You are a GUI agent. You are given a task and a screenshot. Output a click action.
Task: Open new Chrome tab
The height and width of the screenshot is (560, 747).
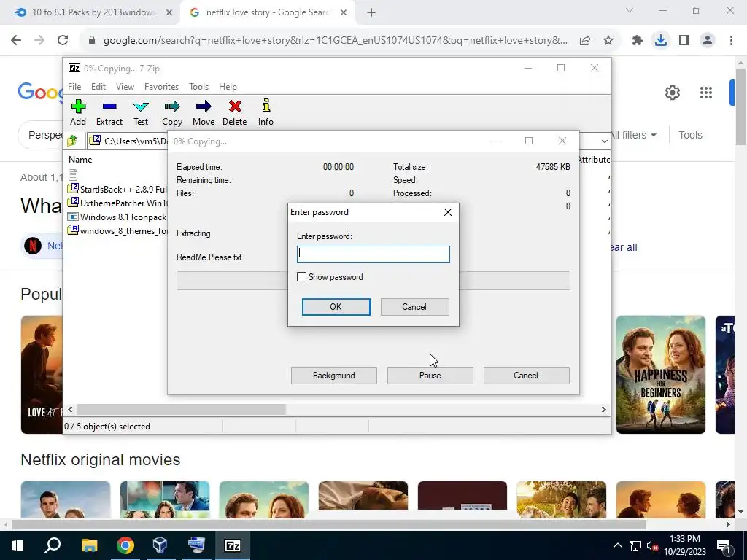point(371,13)
